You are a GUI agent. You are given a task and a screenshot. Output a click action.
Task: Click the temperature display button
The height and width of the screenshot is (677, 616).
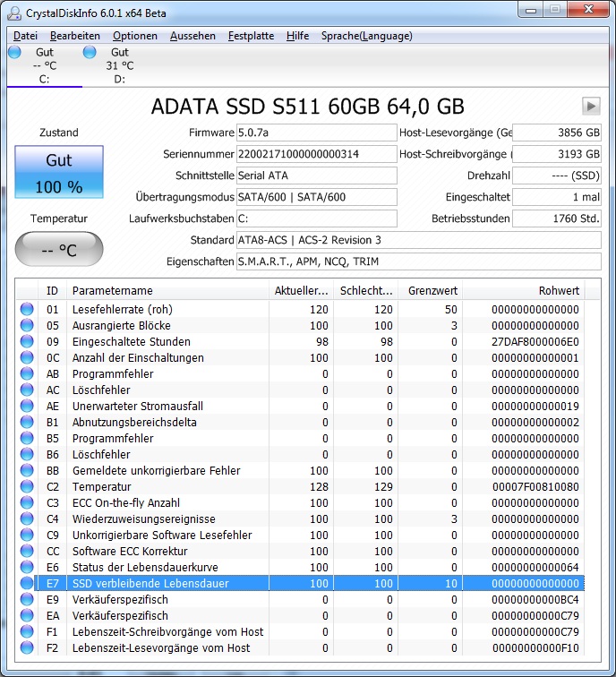[59, 249]
